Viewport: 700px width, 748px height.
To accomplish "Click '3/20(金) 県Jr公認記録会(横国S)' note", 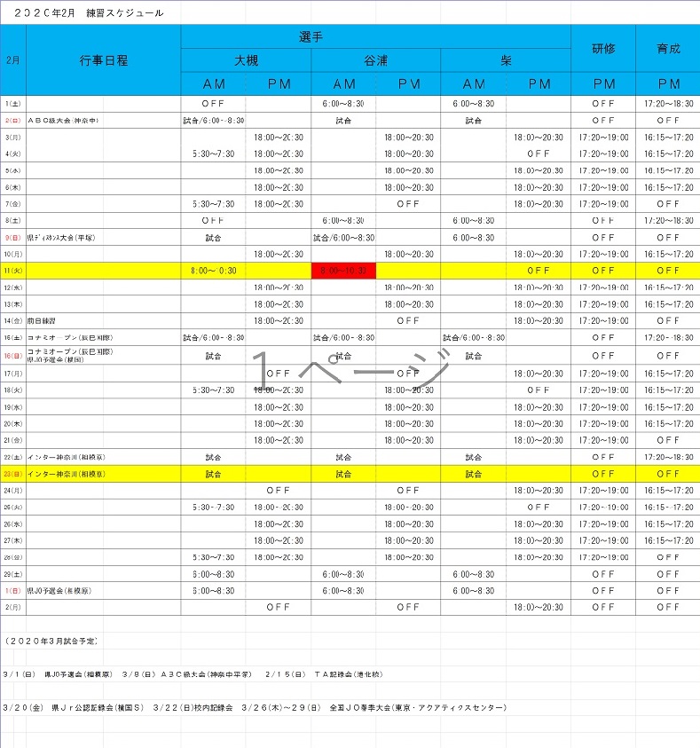I will pyautogui.click(x=73, y=708).
